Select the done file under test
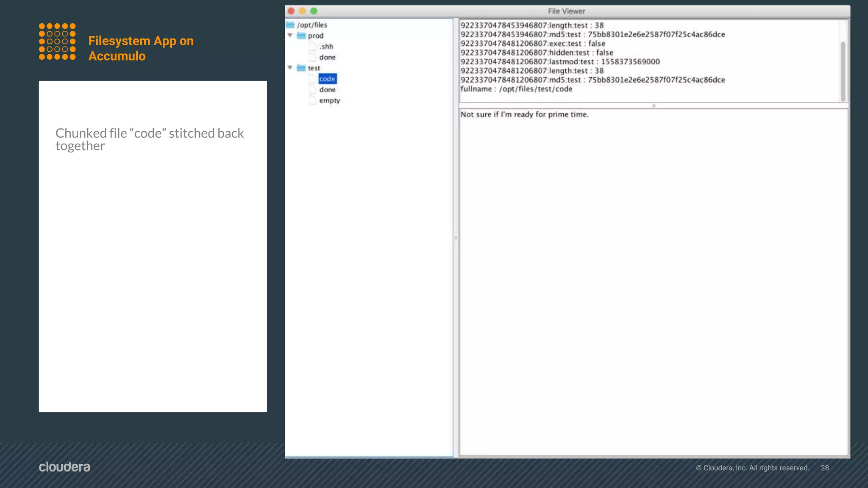868x488 pixels. tap(328, 89)
